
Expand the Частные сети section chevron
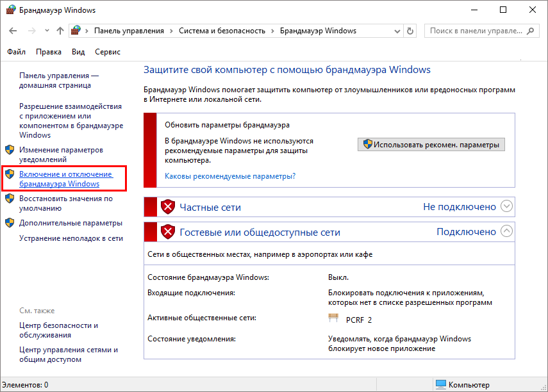click(506, 206)
